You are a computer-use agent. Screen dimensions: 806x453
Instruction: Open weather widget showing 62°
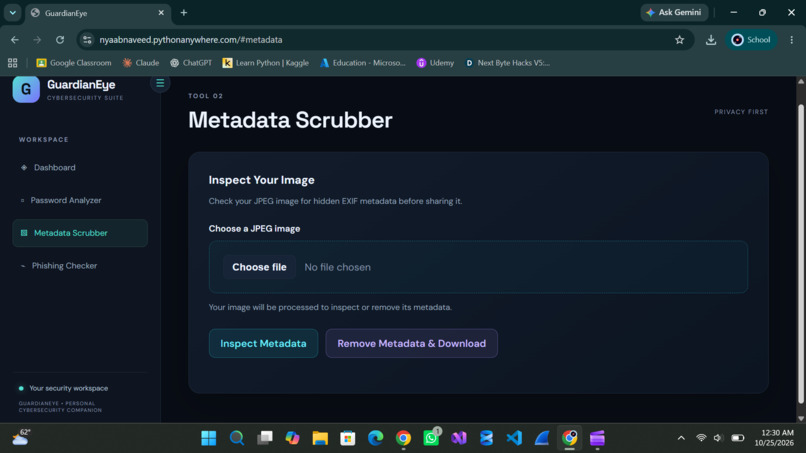pos(21,438)
